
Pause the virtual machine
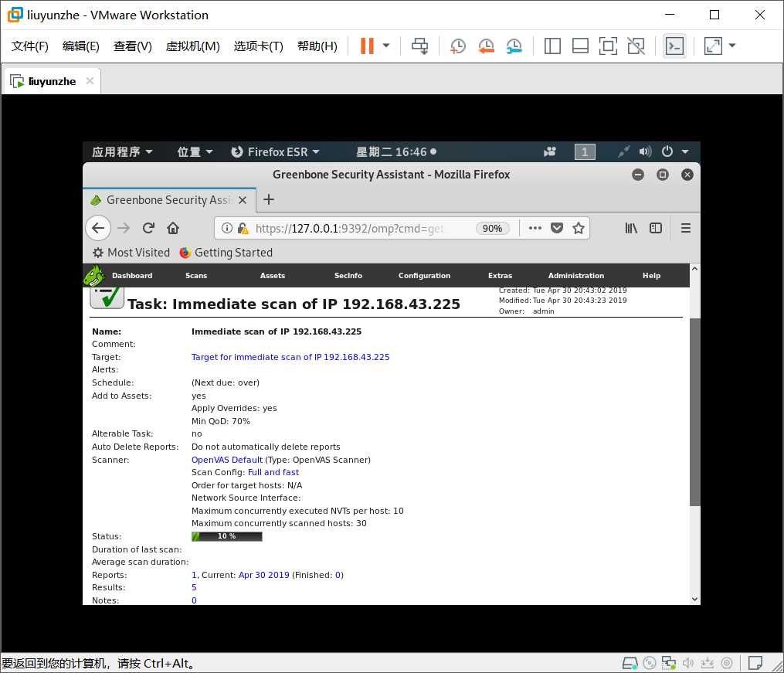(x=367, y=46)
